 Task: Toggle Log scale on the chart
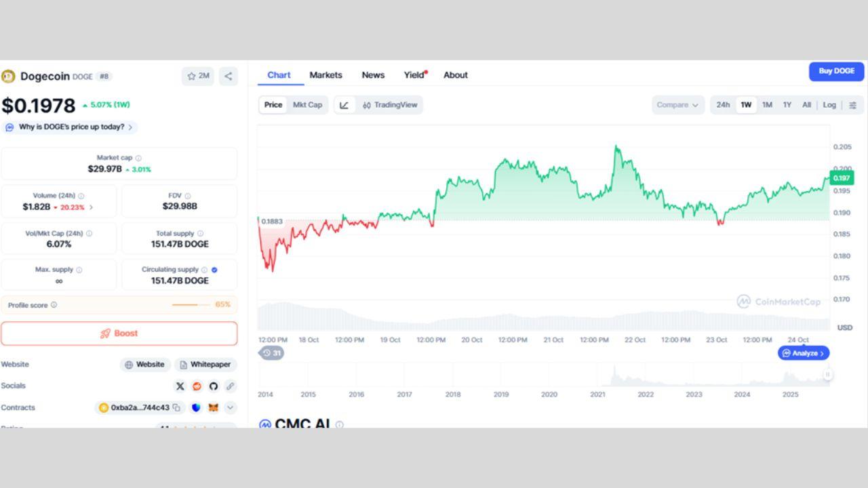pos(829,105)
